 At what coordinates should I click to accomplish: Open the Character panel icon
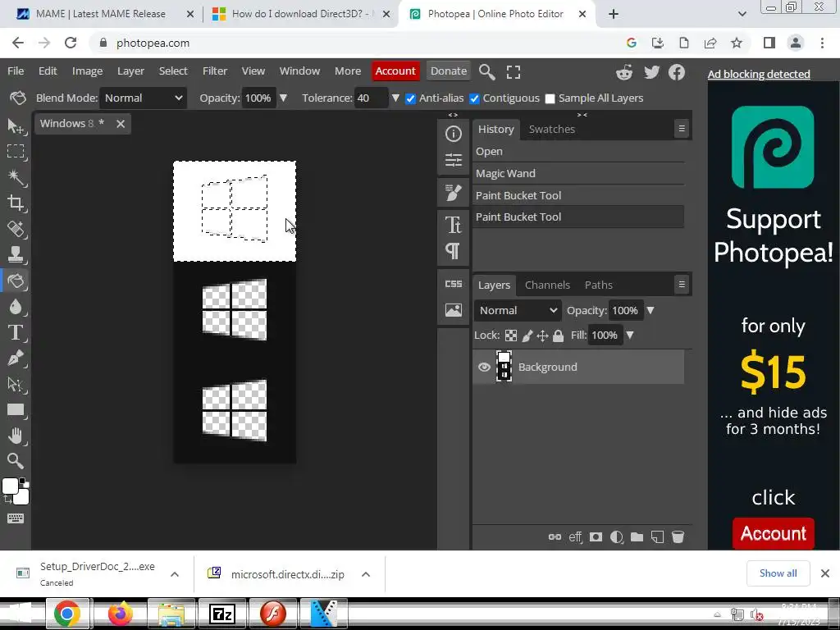[453, 225]
